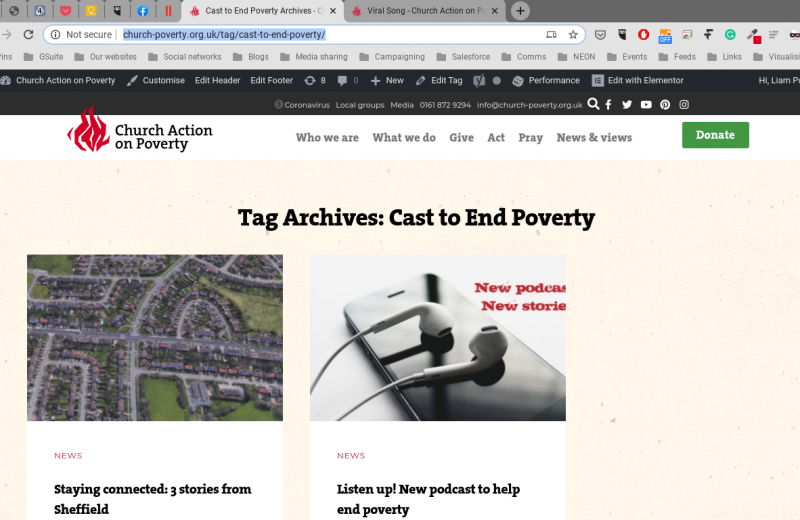Open the send to devices icon in address bar

551,35
